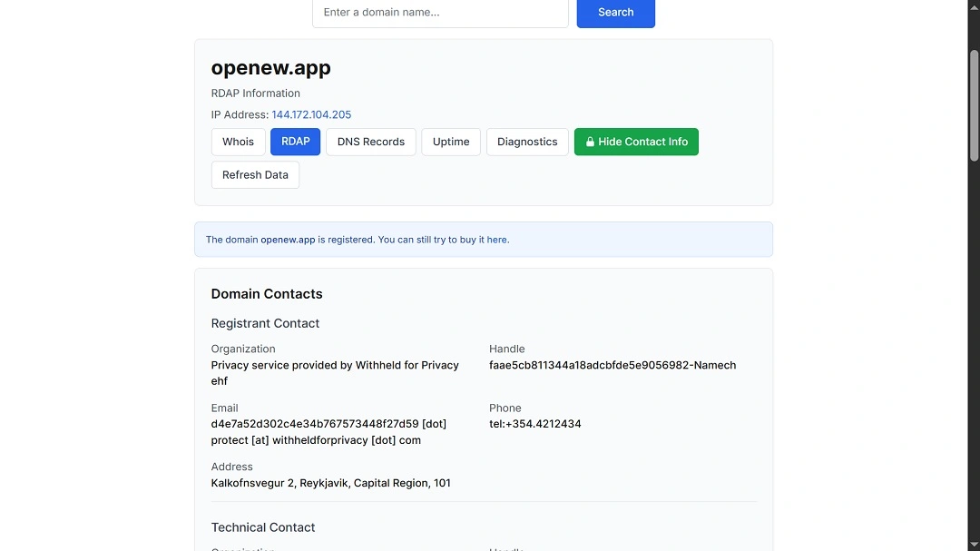Image resolution: width=980 pixels, height=551 pixels.
Task: Click the Domain Contacts heading
Action: [x=266, y=294]
